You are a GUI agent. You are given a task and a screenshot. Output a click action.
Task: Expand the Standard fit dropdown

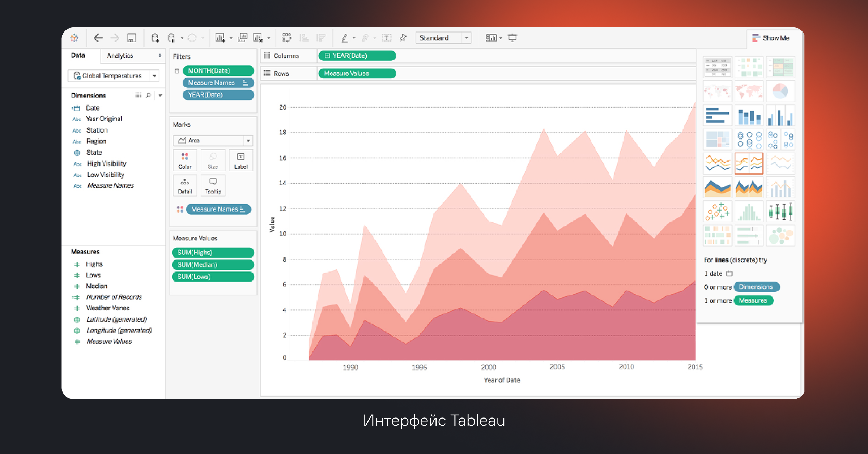coord(467,38)
